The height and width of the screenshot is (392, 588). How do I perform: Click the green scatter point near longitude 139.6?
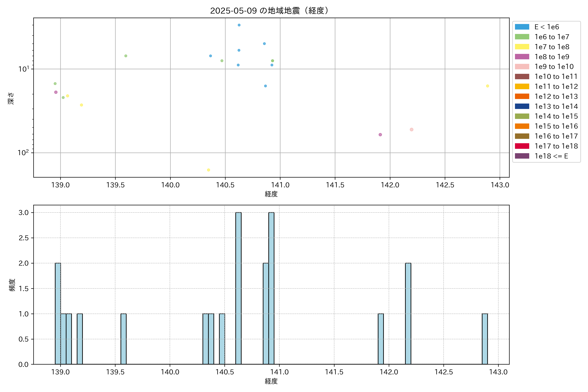coord(126,56)
